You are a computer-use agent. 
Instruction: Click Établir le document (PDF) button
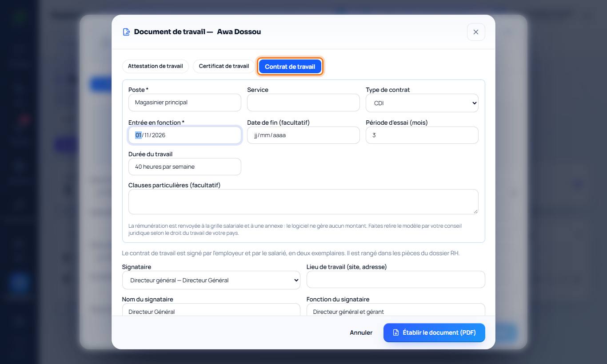tap(434, 332)
